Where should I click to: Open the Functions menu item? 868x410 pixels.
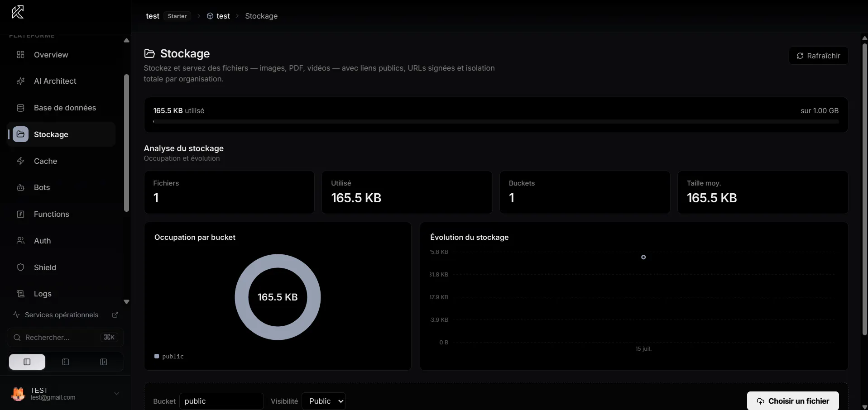click(x=62, y=214)
